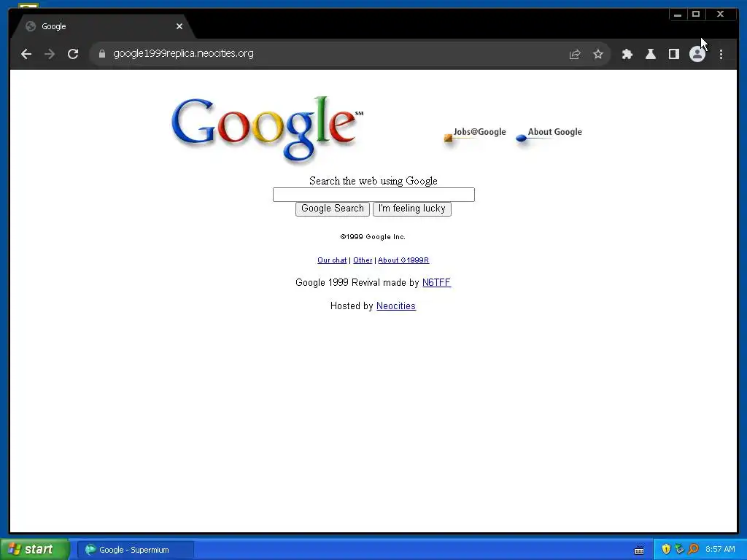Focus the Google search text box
Screen dimensions: 747x560
tap(373, 195)
